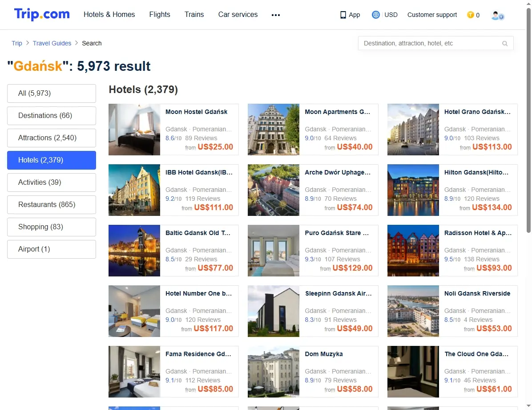Open Puro Gdańsk Stare photo
Viewport: 532px width, 410px height.
[274, 250]
